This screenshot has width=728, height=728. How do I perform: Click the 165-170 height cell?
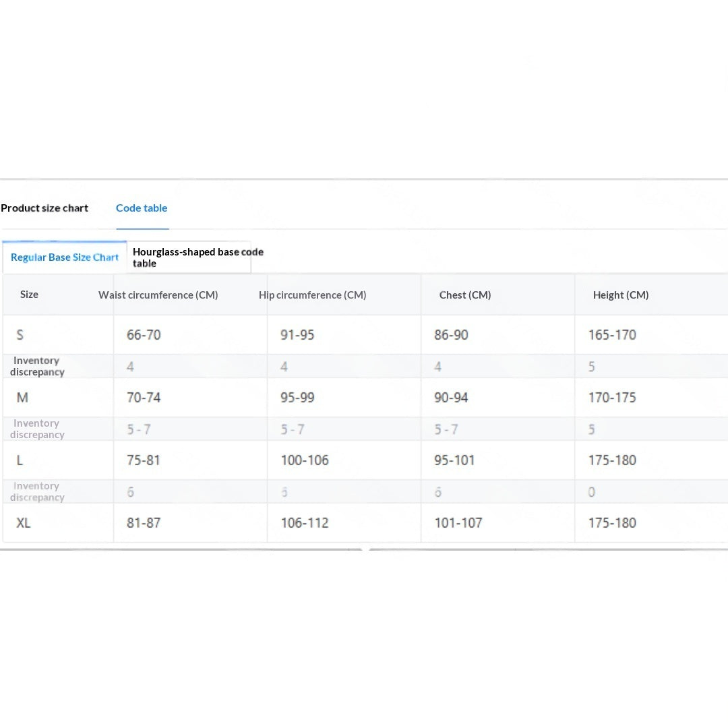pyautogui.click(x=612, y=335)
